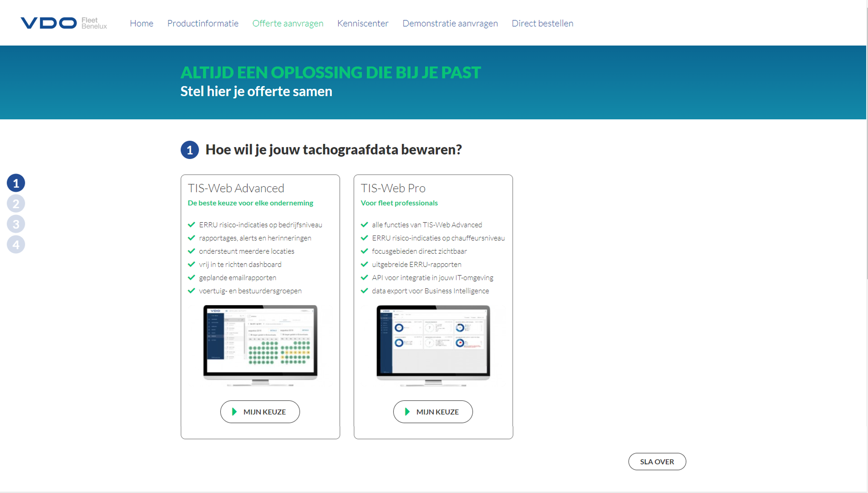Choose TIS-Web Pro via Mijn Keuze button
868x493 pixels.
pos(433,412)
